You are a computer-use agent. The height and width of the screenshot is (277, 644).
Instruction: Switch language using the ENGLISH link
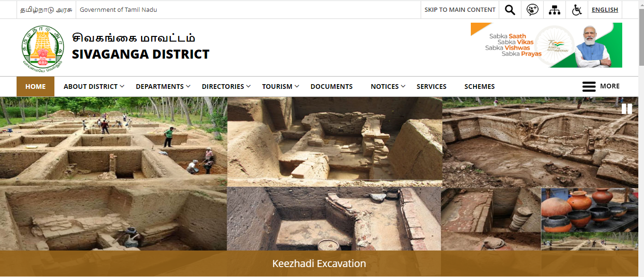click(x=605, y=10)
